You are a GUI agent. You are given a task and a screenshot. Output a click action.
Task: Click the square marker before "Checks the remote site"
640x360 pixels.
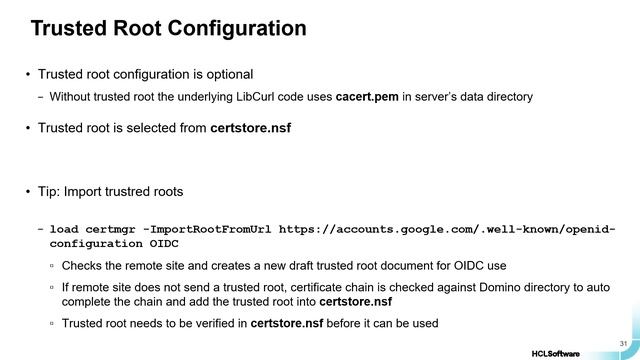52,266
